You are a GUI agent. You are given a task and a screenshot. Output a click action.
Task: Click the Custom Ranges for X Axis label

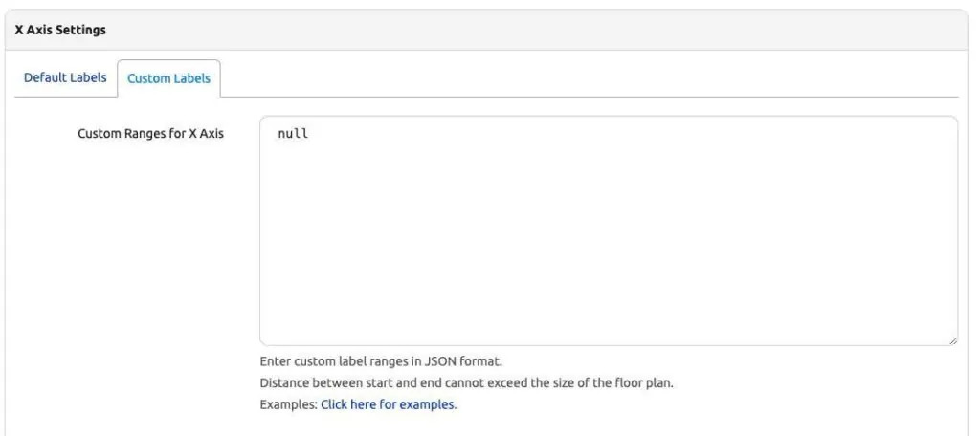(150, 134)
